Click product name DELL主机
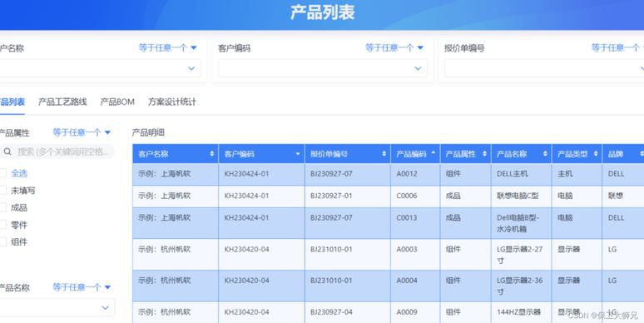The width and height of the screenshot is (644, 323). coord(513,174)
